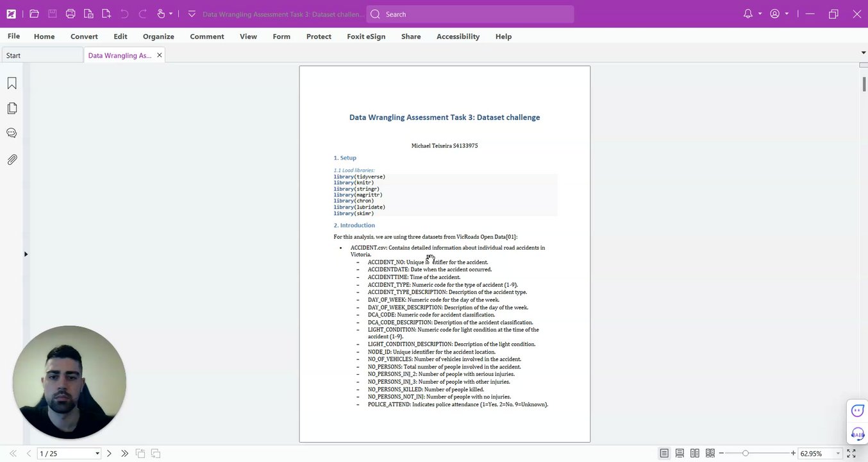
Task: Click the '2. Introduction' heading in document
Action: tap(354, 225)
